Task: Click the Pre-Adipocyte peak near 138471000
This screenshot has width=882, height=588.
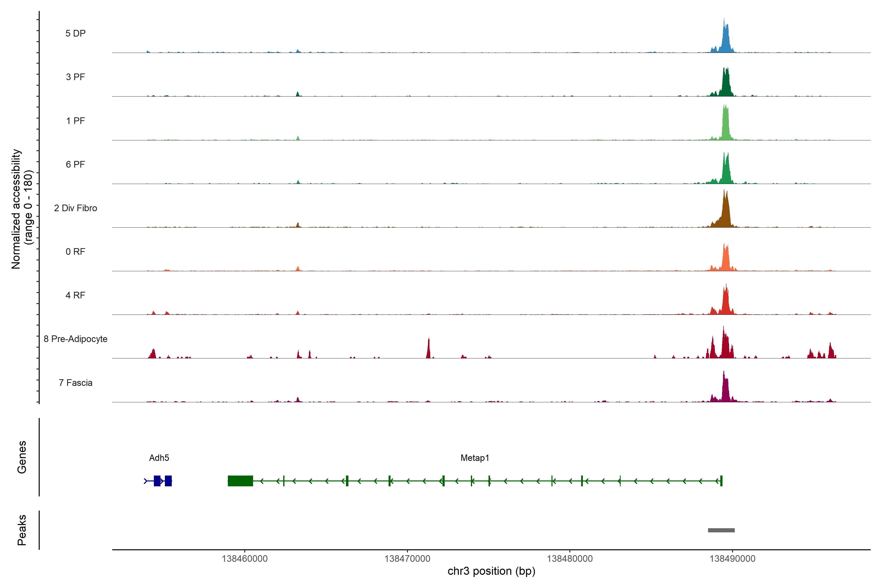Action: tap(429, 350)
